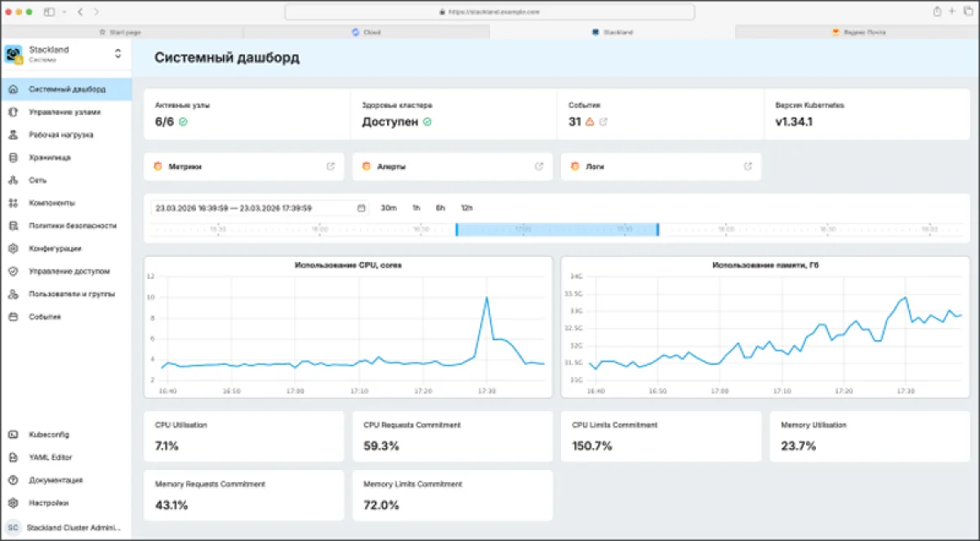Click the Сеть network icon
The width and height of the screenshot is (980, 541).
point(15,180)
